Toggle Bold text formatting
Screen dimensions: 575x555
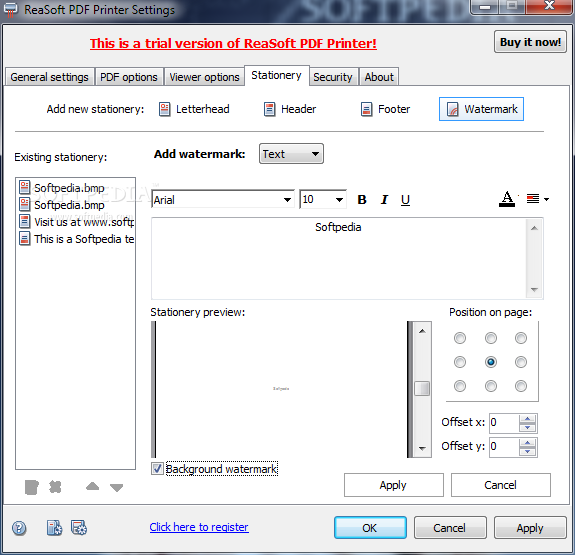[x=362, y=200]
